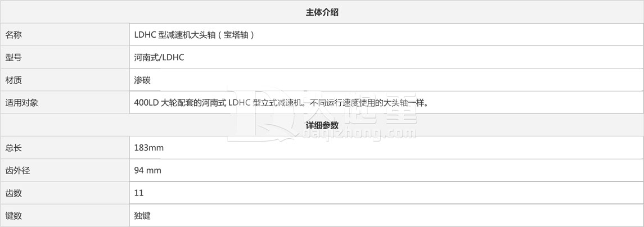The width and height of the screenshot is (644, 227).
Task: Select the 总长 label cell
Action: (65, 148)
